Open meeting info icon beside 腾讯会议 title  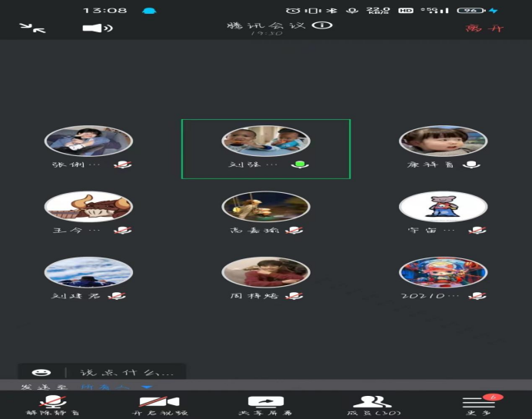tap(326, 25)
